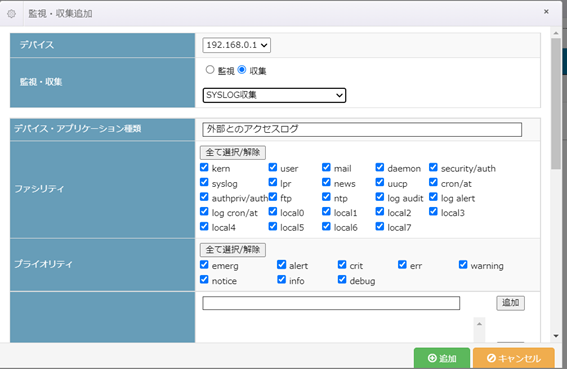Viewport: 567px width, 369px height.
Task: Uncheck the notice priority checkbox
Action: pos(204,279)
